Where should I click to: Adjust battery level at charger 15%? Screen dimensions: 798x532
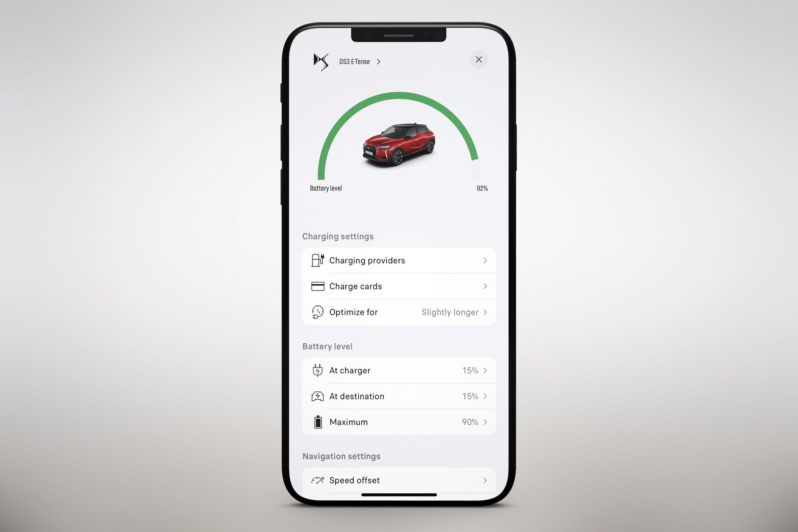399,370
